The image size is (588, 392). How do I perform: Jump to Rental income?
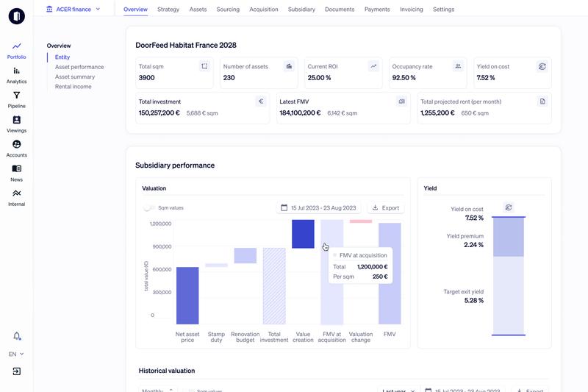click(73, 86)
